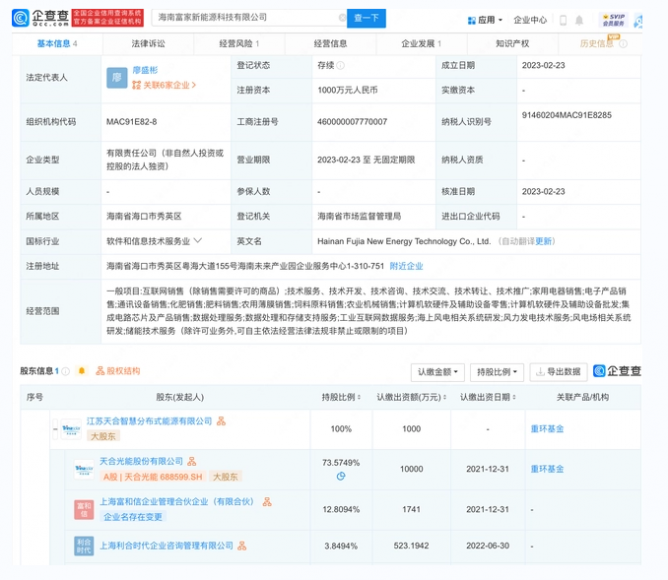Click the mobile phone icon in header
Viewport: 668px width, 580px height.
tap(563, 19)
